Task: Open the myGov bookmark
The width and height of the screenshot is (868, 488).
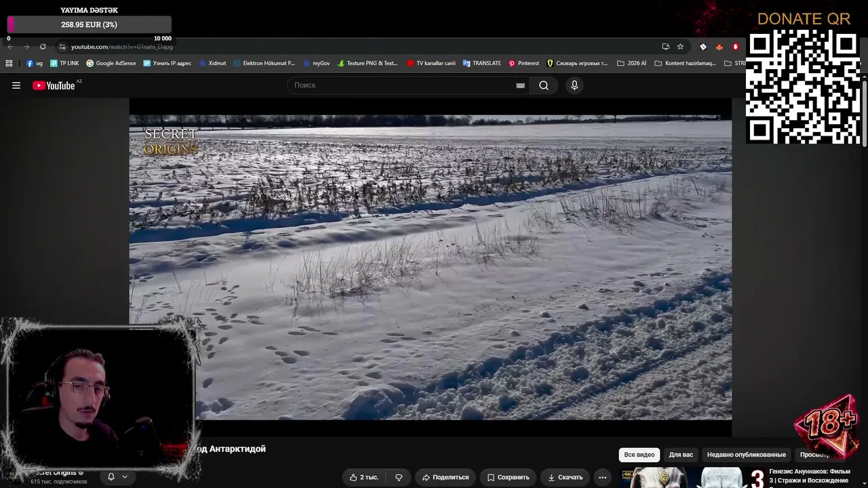Action: tap(316, 63)
